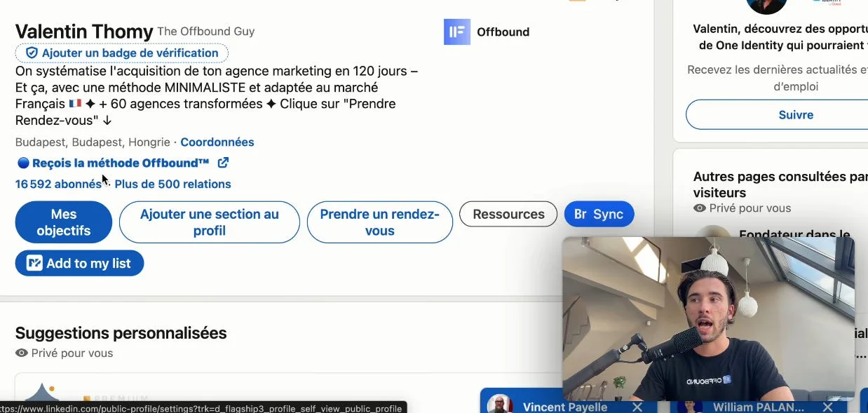Open Reçois la méthode Offbound link

coord(121,163)
